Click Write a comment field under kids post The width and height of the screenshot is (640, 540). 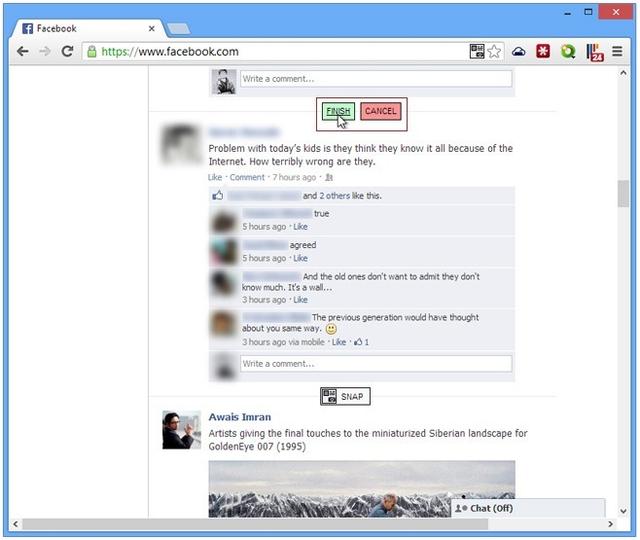point(376,364)
